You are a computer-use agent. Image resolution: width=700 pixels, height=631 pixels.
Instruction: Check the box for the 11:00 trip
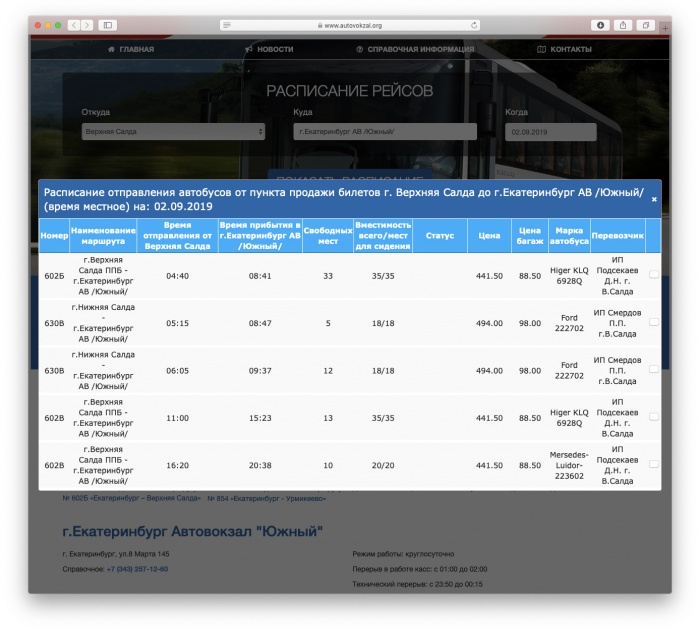(x=654, y=417)
